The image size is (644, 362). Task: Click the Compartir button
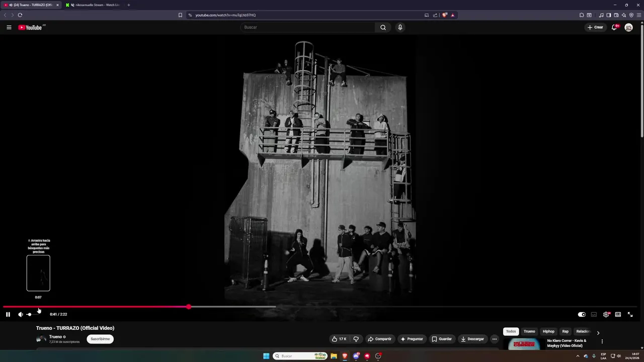click(x=379, y=339)
